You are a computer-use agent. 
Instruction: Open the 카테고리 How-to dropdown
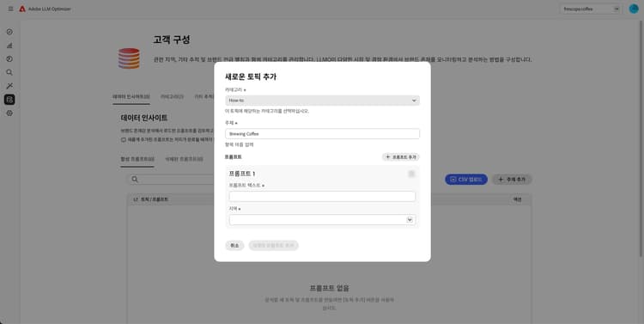(x=322, y=101)
